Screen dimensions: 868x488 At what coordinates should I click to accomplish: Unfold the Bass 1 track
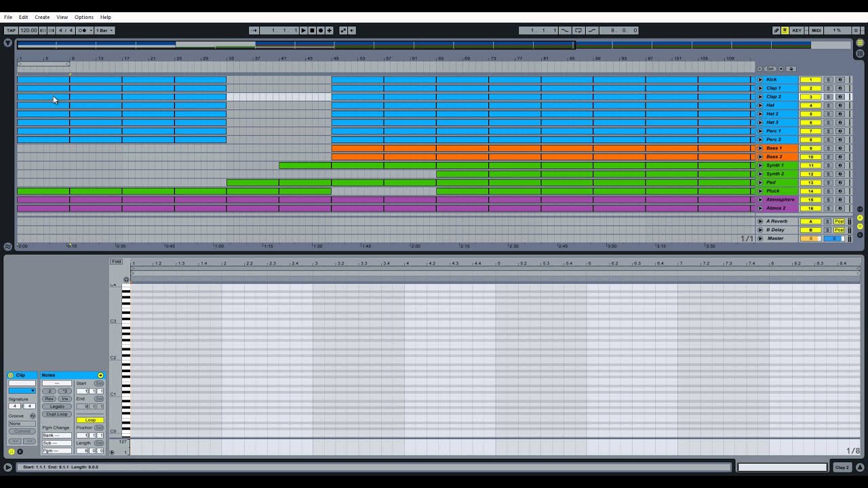pos(760,148)
